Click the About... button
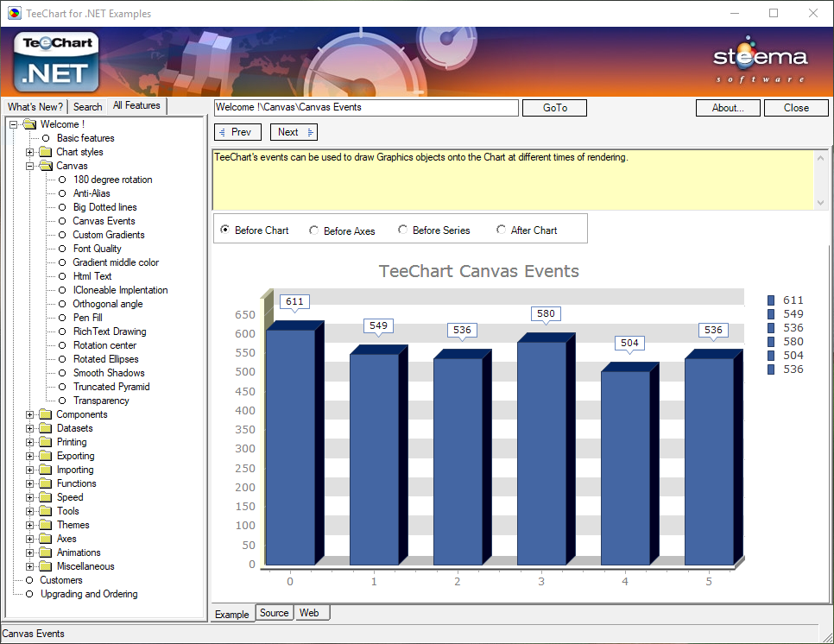The image size is (834, 644). click(728, 107)
